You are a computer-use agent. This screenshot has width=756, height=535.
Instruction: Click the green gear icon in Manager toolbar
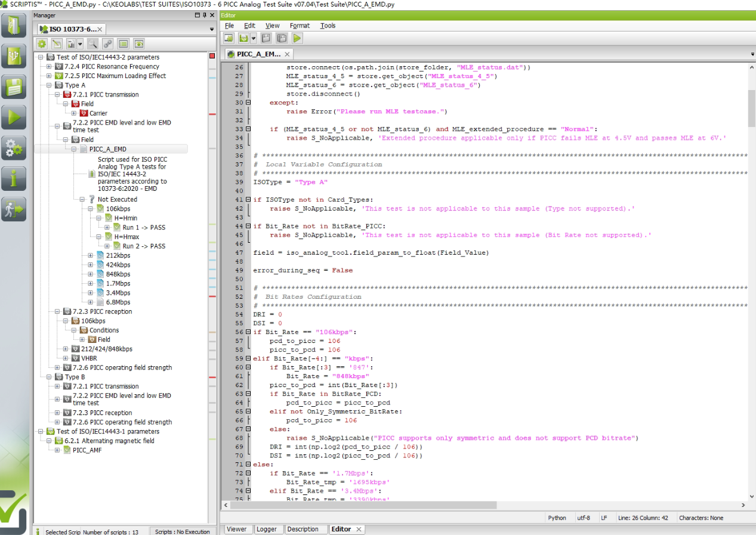(42, 44)
